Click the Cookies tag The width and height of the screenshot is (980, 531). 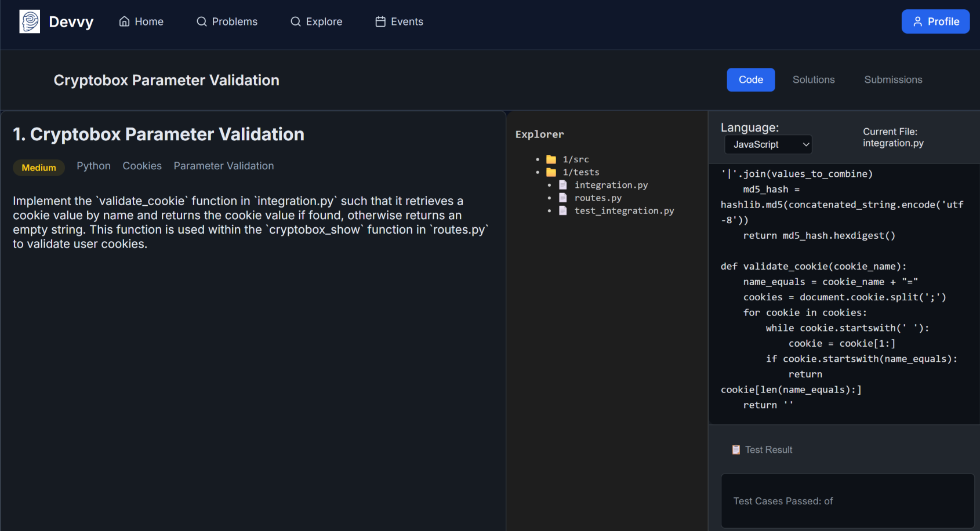[x=142, y=166]
